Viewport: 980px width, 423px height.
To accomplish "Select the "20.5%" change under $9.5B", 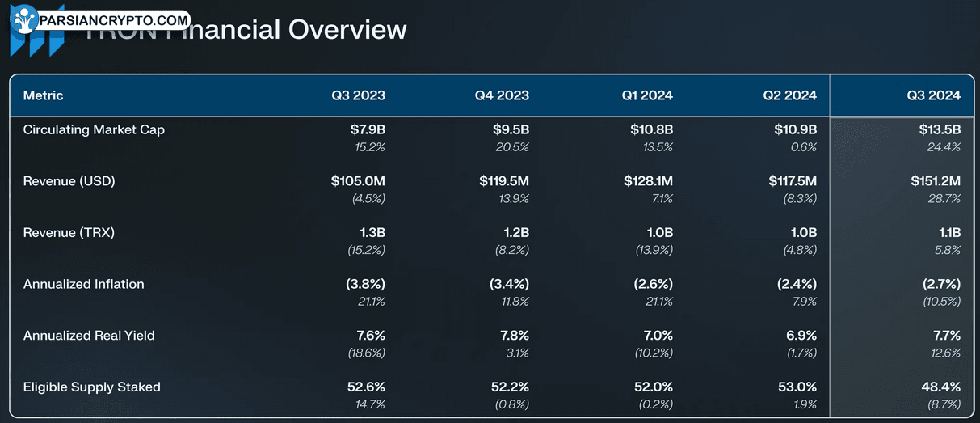I will coord(514,147).
